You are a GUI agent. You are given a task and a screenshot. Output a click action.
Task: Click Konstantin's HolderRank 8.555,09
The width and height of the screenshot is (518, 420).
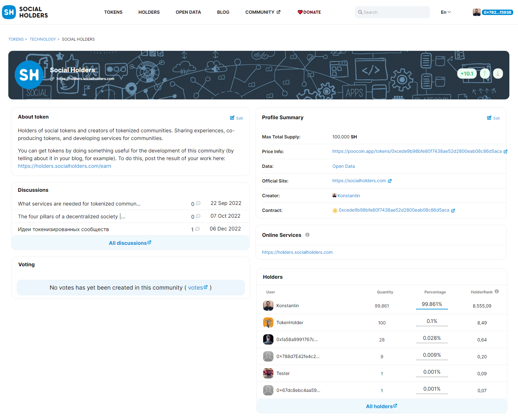(x=482, y=306)
